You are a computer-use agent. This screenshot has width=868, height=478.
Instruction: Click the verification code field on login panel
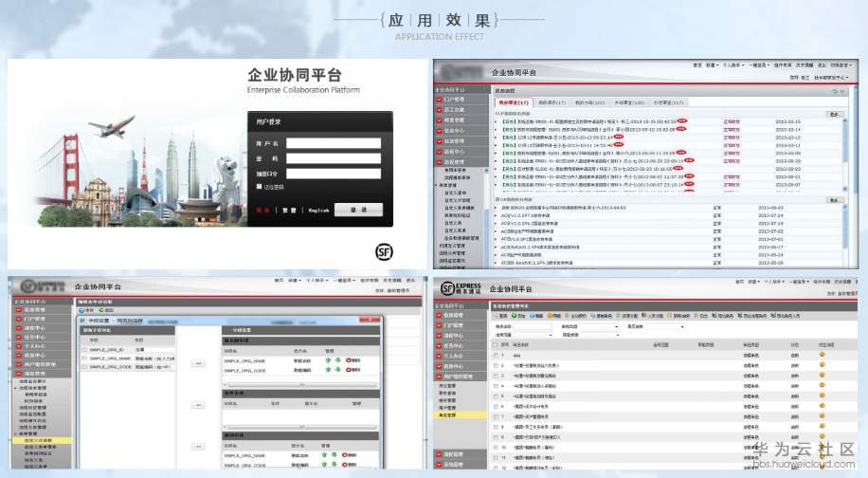point(334,174)
